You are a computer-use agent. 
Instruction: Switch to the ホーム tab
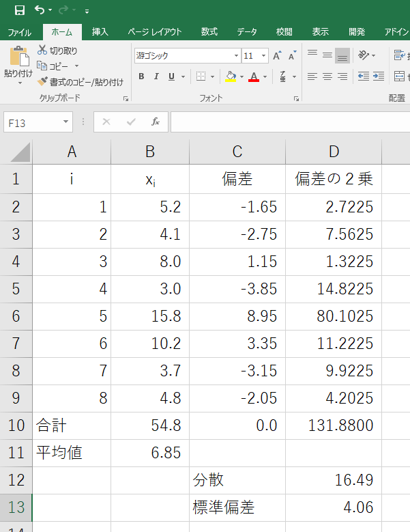coord(62,32)
